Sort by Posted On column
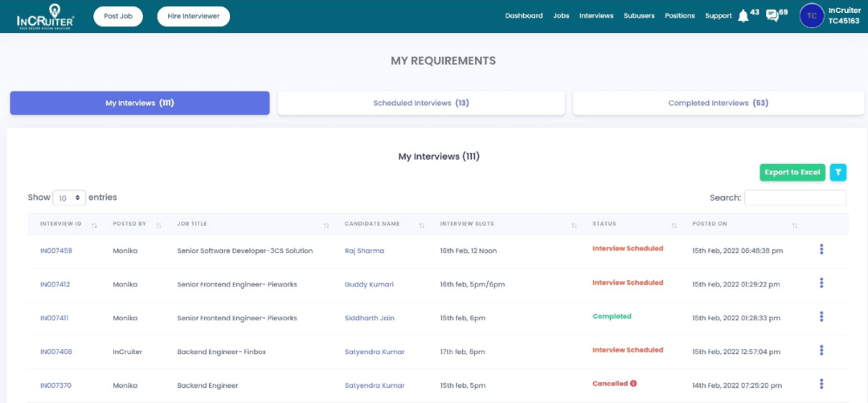This screenshot has width=868, height=403. coord(795,225)
